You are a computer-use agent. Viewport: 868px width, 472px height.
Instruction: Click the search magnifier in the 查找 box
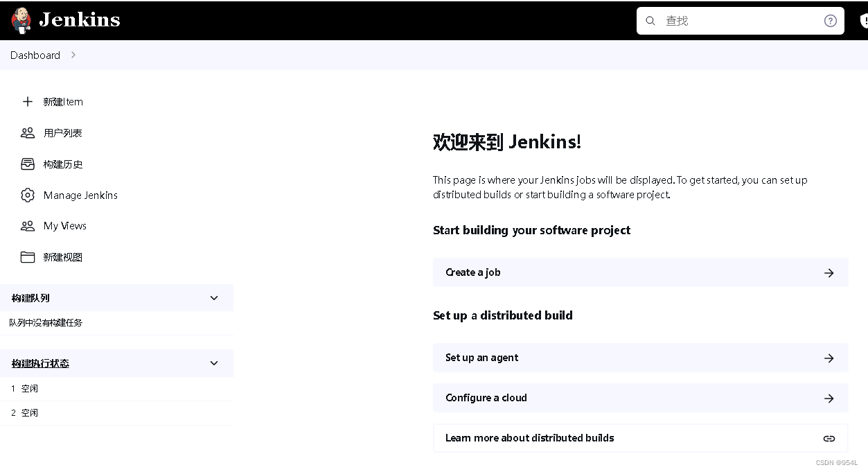point(650,21)
